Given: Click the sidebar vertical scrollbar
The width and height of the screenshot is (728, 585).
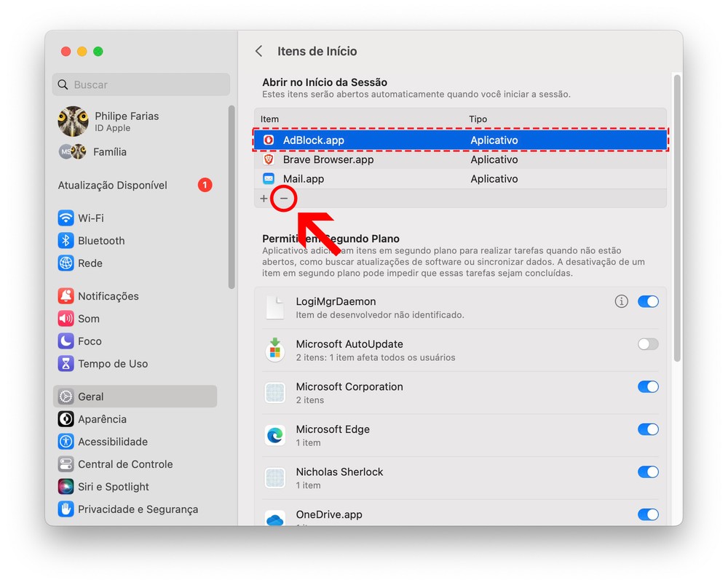Looking at the screenshot, I should pyautogui.click(x=232, y=196).
